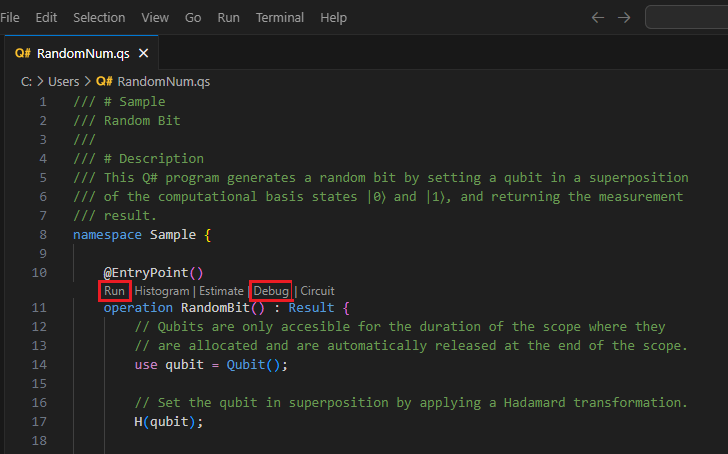728x454 pixels.
Task: Click the '/// # Description' comment line
Action: [138, 159]
